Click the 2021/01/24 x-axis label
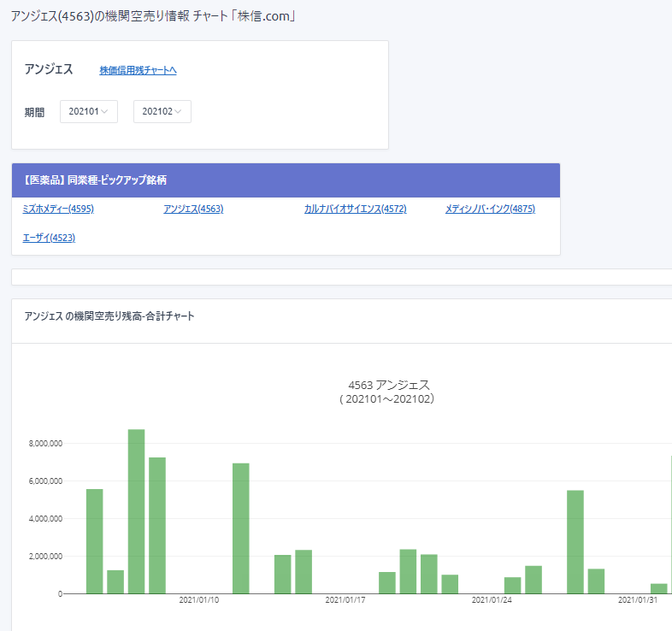The height and width of the screenshot is (631, 672). (492, 600)
